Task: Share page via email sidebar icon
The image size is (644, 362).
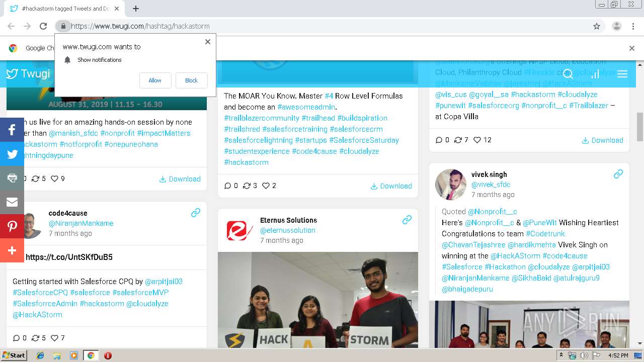Action: point(12,202)
